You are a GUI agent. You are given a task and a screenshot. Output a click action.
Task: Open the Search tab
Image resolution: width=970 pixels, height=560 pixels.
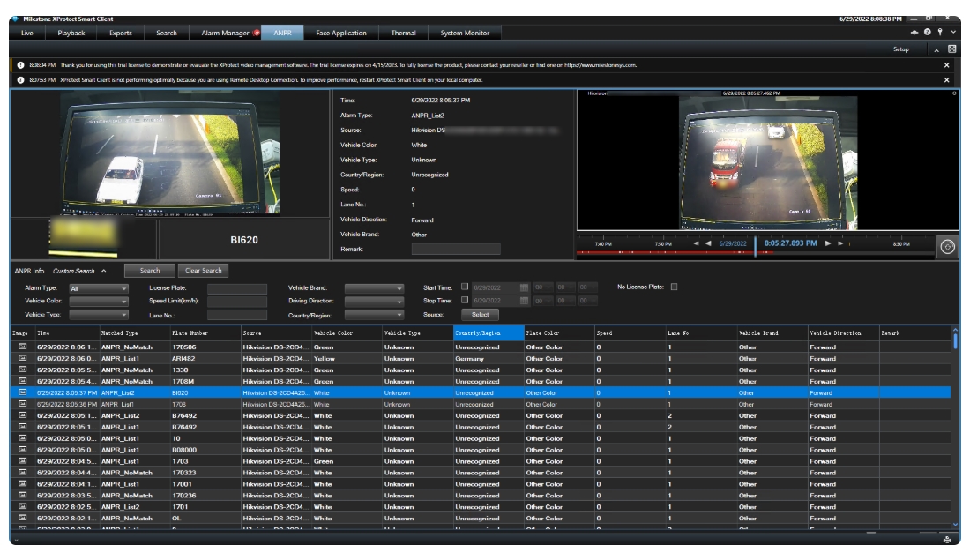pos(167,33)
